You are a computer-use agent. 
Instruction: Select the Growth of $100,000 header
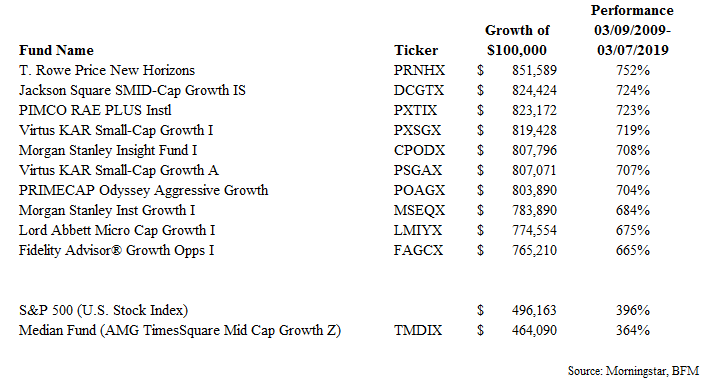tap(517, 40)
